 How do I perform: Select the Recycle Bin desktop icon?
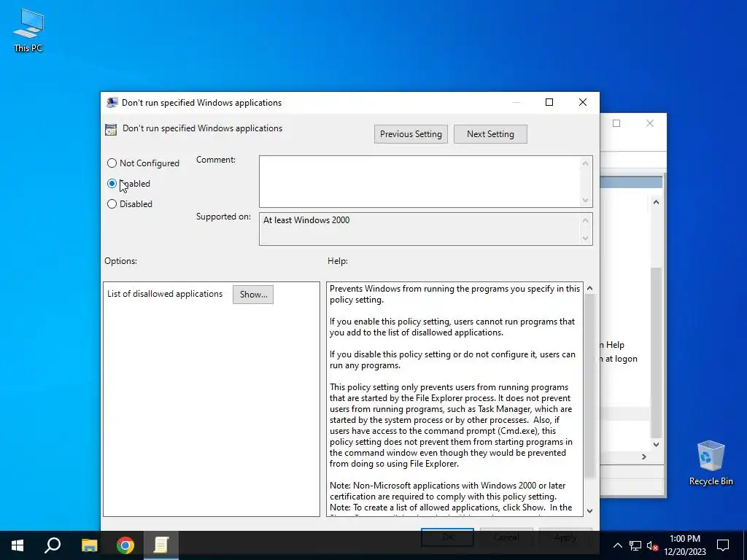click(711, 463)
